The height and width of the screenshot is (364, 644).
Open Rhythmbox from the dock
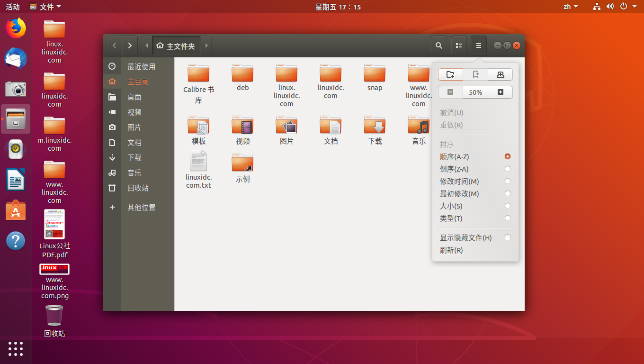click(16, 149)
